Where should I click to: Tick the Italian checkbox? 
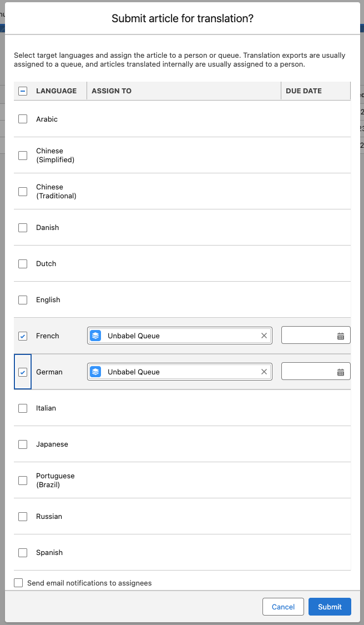coord(23,408)
